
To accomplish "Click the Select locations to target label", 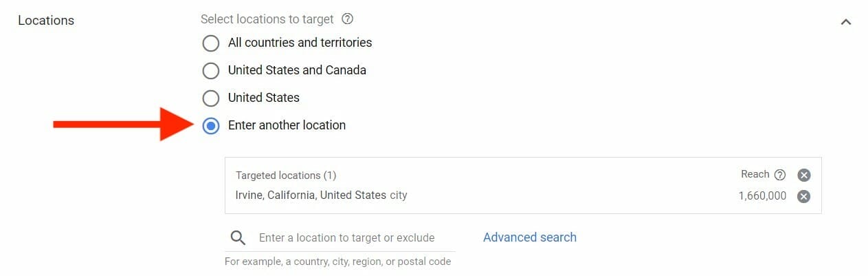I will click(267, 19).
